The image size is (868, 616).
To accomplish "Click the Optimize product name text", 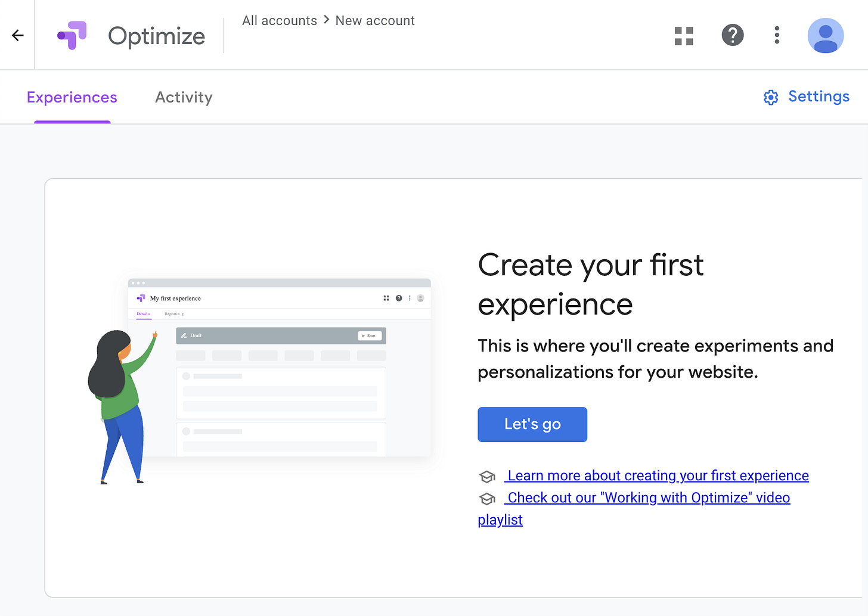I will pos(157,36).
